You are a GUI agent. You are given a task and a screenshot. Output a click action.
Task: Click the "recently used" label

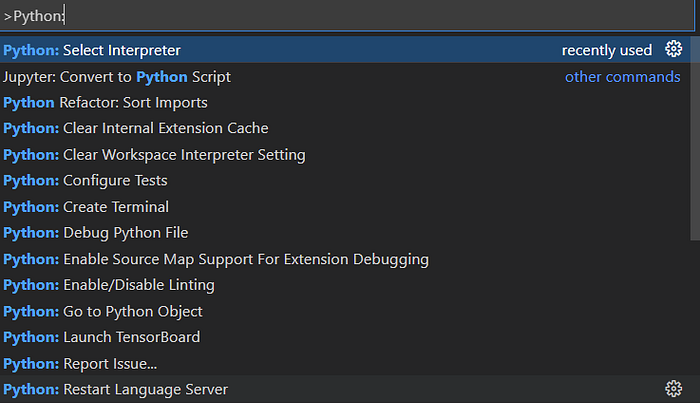coord(606,50)
